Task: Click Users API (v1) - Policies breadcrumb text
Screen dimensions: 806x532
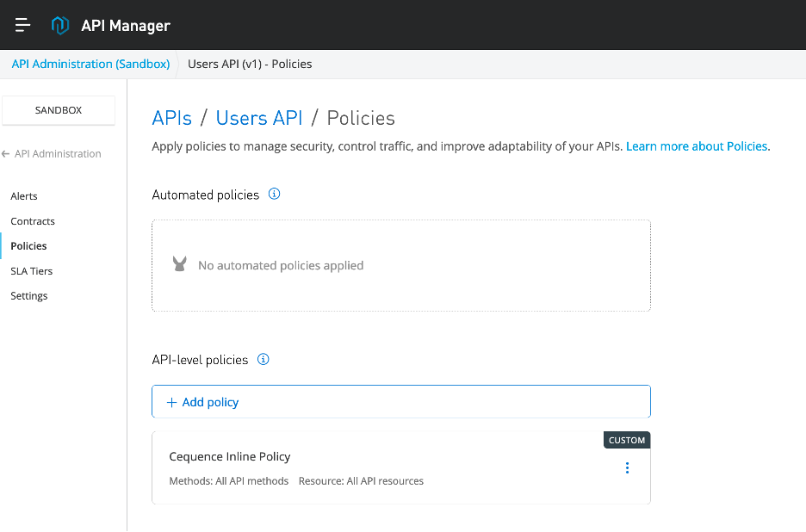Action: (250, 64)
